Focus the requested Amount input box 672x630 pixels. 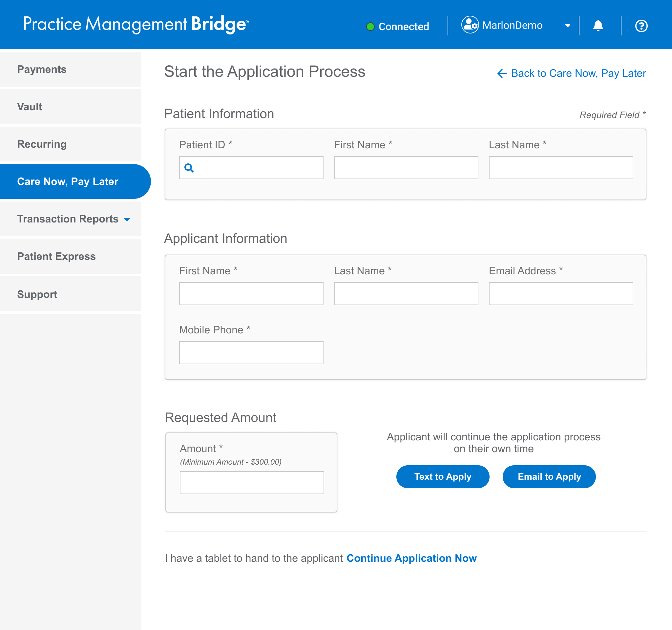pos(252,483)
